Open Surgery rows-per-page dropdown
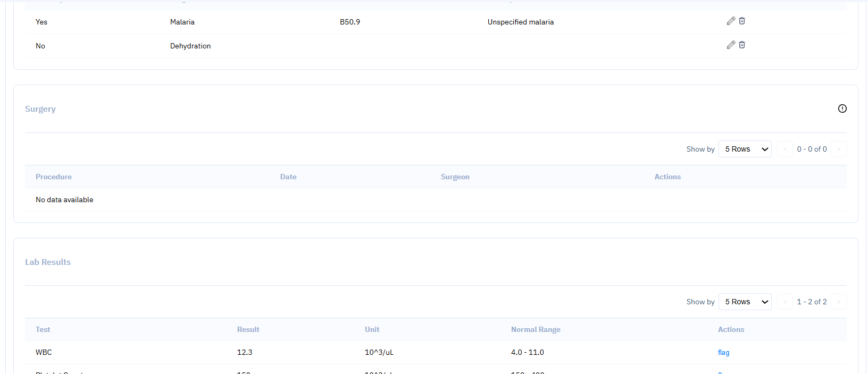This screenshot has height=374, width=868. [745, 149]
